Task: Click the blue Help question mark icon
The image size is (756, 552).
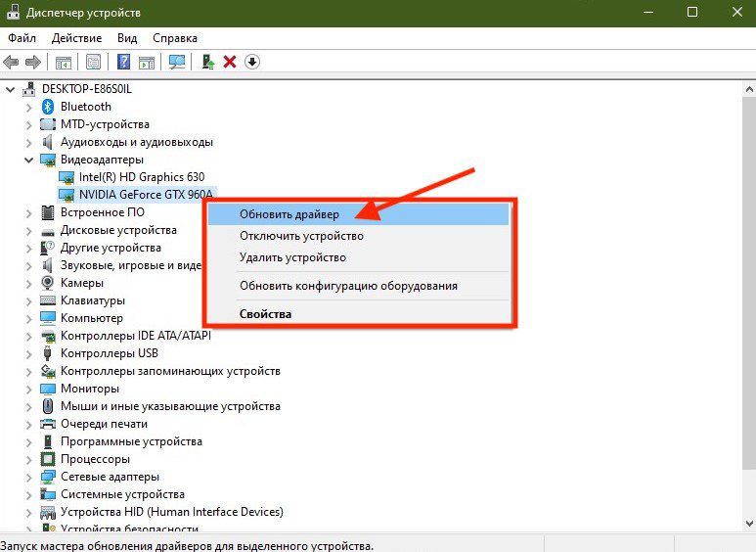Action: click(x=123, y=62)
